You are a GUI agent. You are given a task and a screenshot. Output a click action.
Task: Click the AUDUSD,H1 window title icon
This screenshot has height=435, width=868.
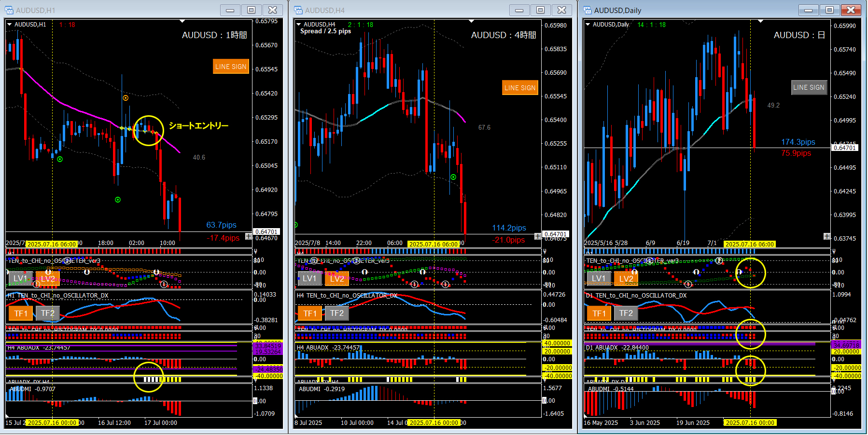click(9, 10)
